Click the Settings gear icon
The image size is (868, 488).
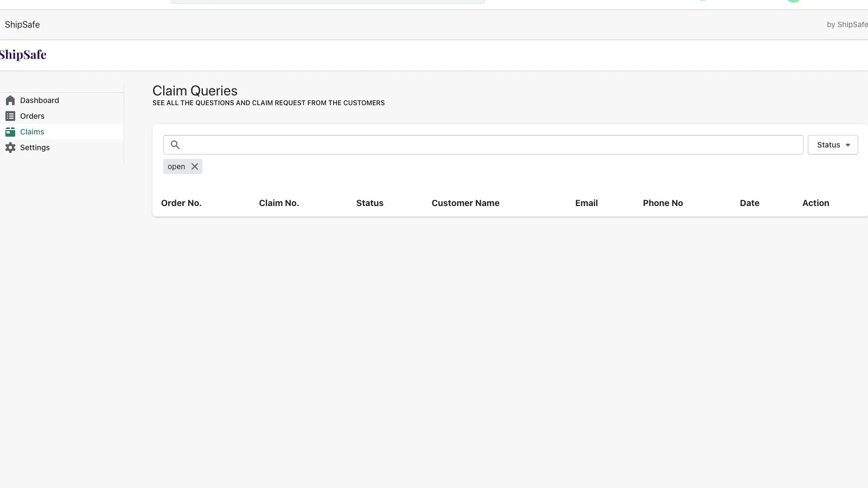coord(10,147)
